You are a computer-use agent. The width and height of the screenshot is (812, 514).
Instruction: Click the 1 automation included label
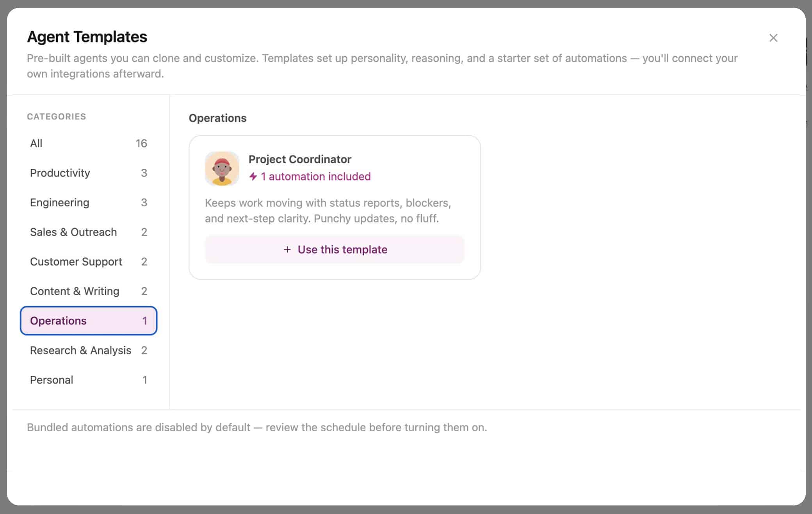pyautogui.click(x=316, y=177)
